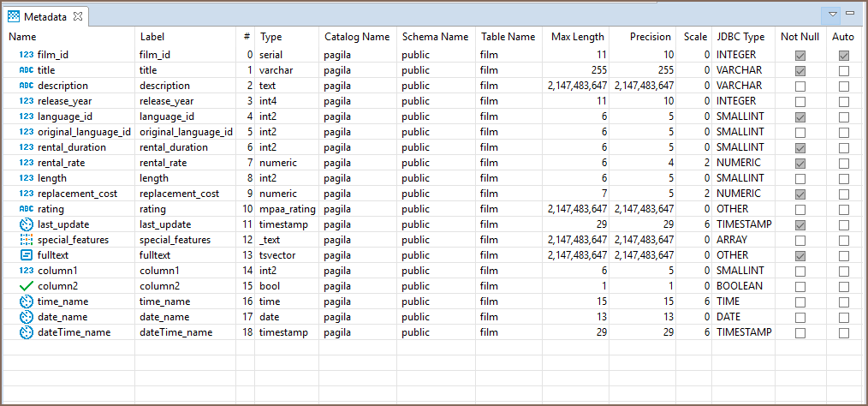868x406 pixels.
Task: Click the ABC text icon beside title
Action: tap(26, 70)
